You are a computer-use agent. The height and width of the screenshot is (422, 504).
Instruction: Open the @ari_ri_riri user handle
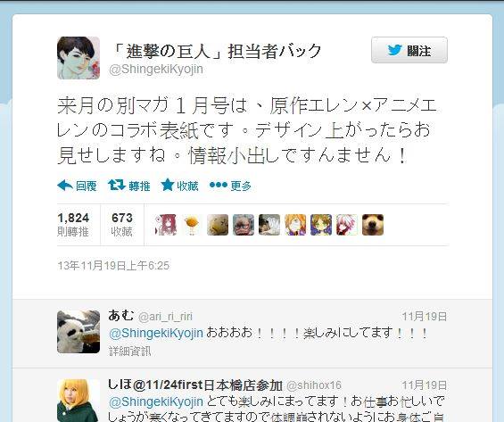[165, 317]
